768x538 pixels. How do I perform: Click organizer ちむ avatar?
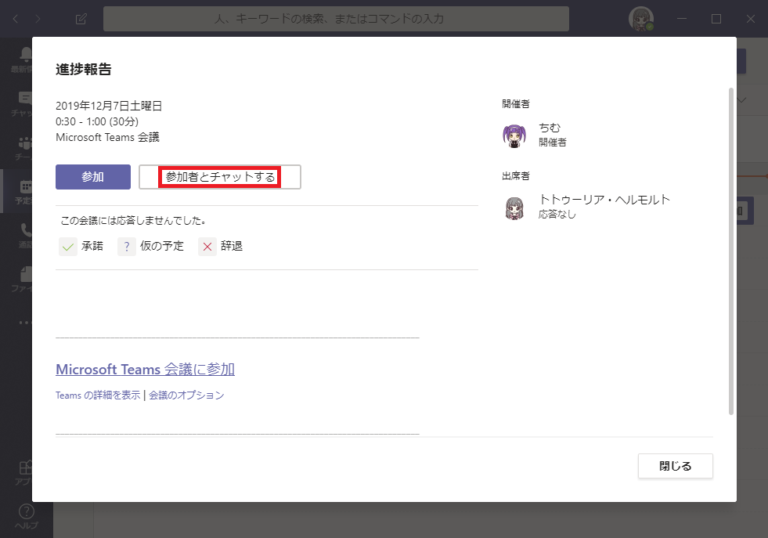tap(514, 135)
